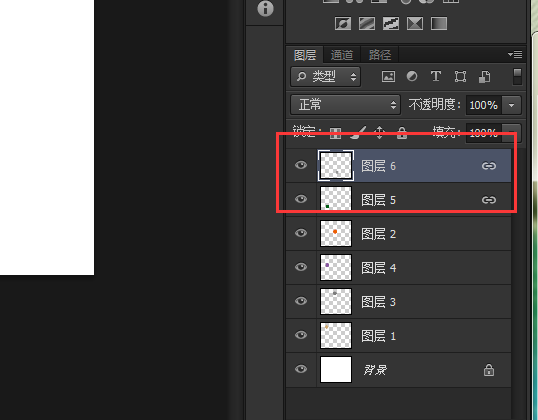Expand the 不透明度 opacity slider arrow
Image resolution: width=538 pixels, height=420 pixels.
point(511,105)
